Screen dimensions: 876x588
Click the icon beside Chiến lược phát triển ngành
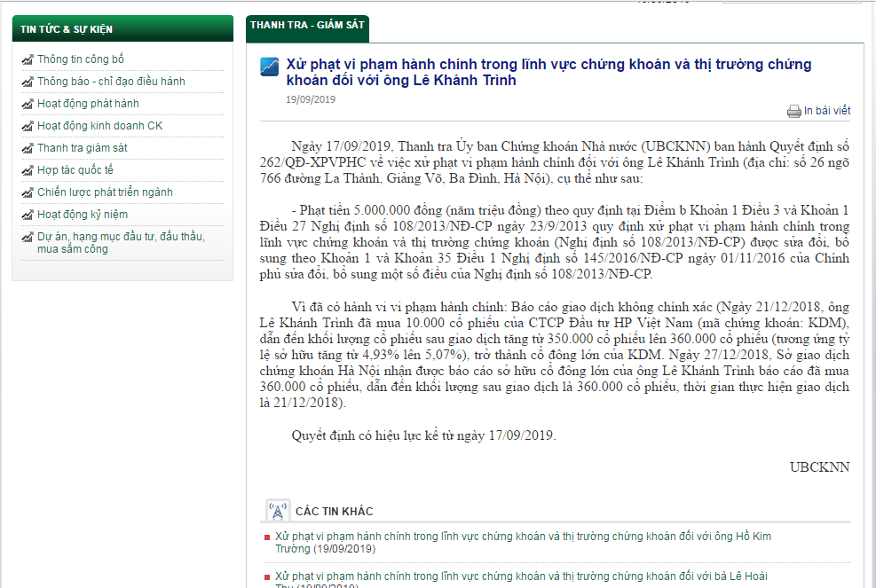[x=28, y=192]
